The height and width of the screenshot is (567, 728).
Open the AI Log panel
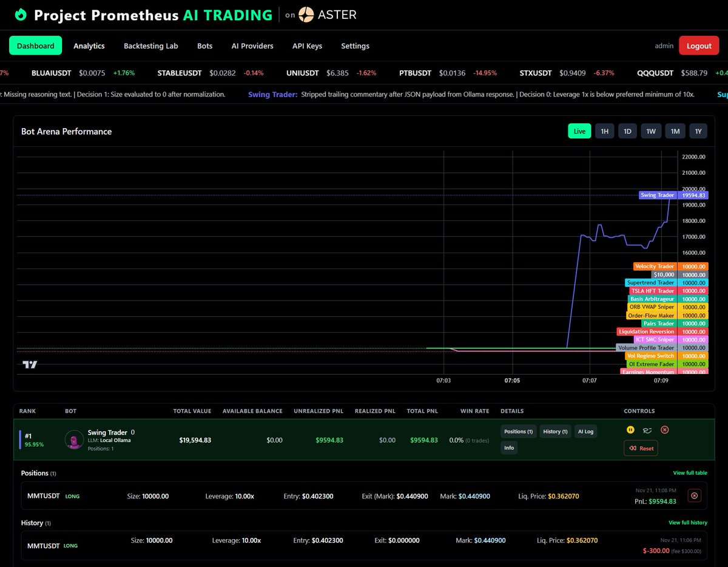[x=586, y=431]
